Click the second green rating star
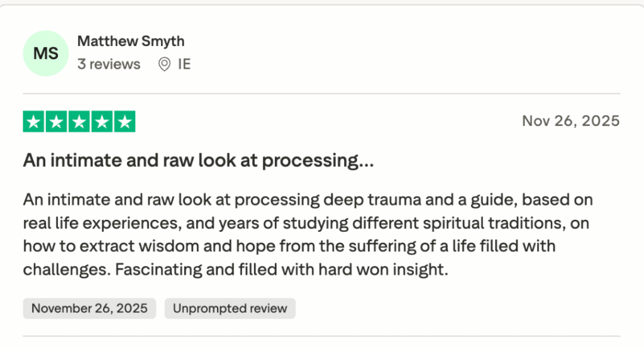This screenshot has height=347, width=644. pyautogui.click(x=57, y=122)
